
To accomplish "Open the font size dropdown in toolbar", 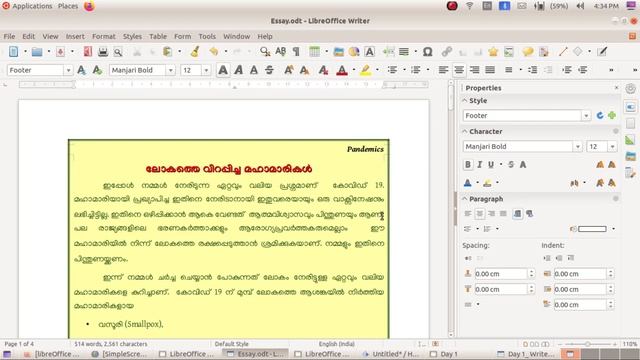I will (x=206, y=70).
